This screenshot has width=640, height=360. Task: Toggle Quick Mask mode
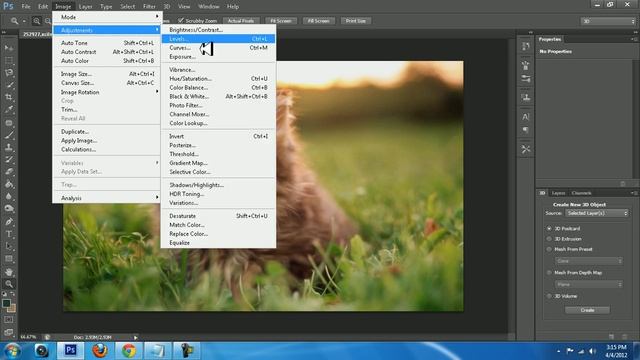pyautogui.click(x=9, y=320)
